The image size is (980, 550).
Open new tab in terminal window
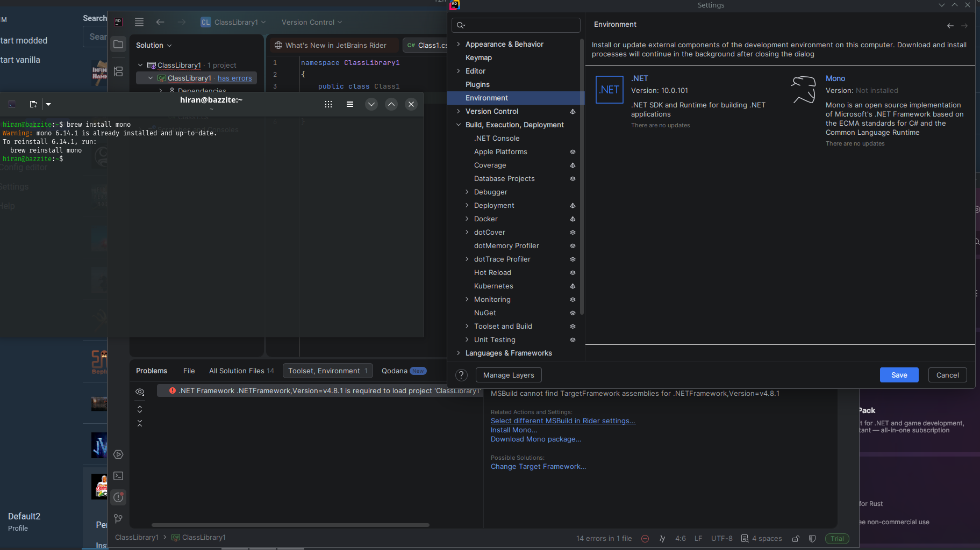tap(33, 104)
